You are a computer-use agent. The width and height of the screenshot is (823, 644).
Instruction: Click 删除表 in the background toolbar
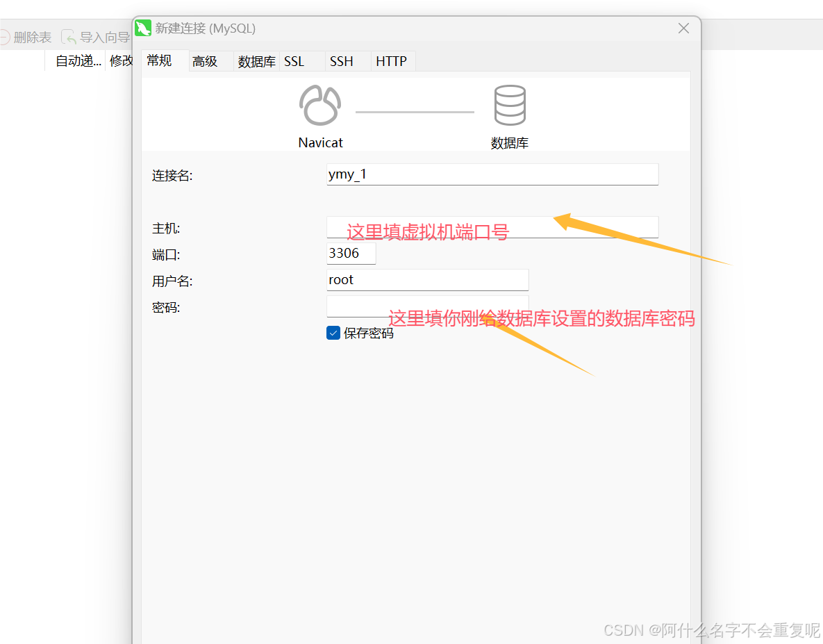26,38
